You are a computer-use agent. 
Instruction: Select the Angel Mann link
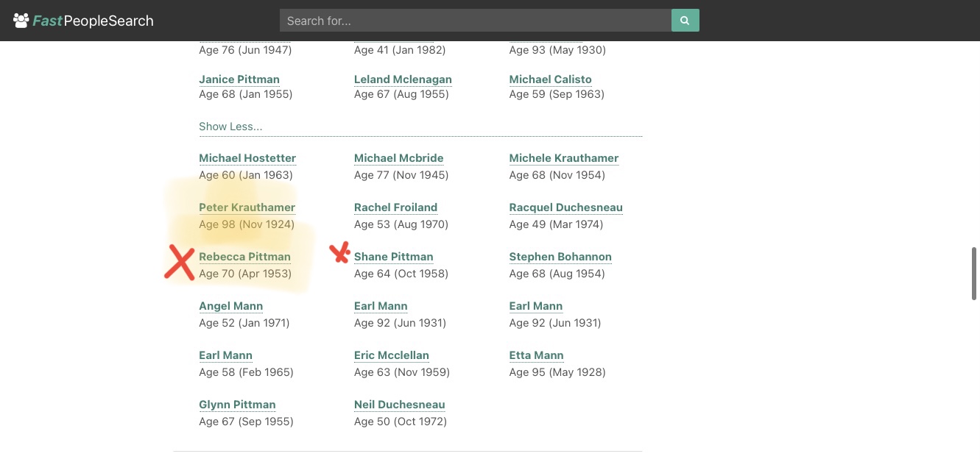pos(230,306)
